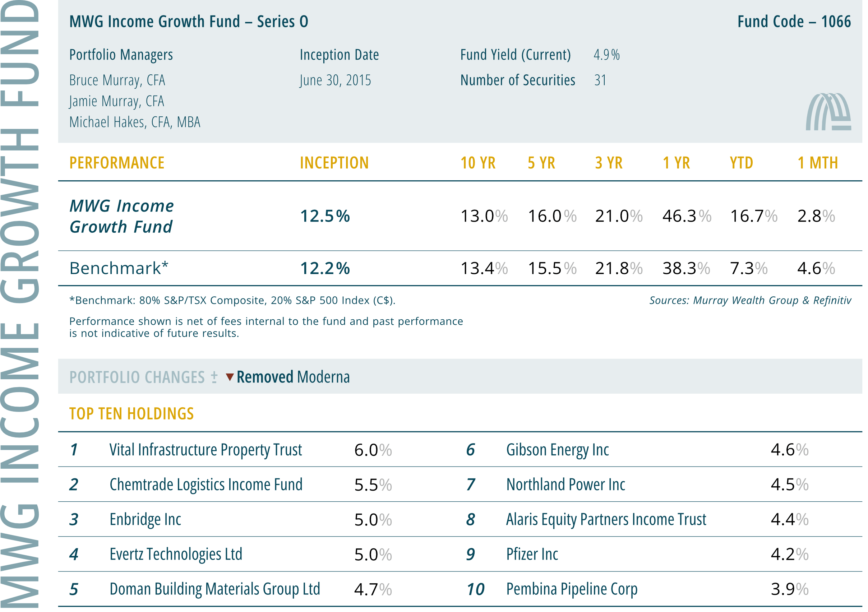The image size is (868, 612).
Task: Click the MWG Income Growth Fund – Series O title
Action: coord(189,22)
